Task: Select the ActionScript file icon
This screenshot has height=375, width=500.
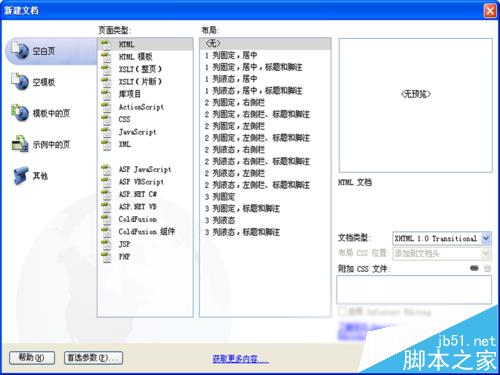Action: [x=106, y=107]
